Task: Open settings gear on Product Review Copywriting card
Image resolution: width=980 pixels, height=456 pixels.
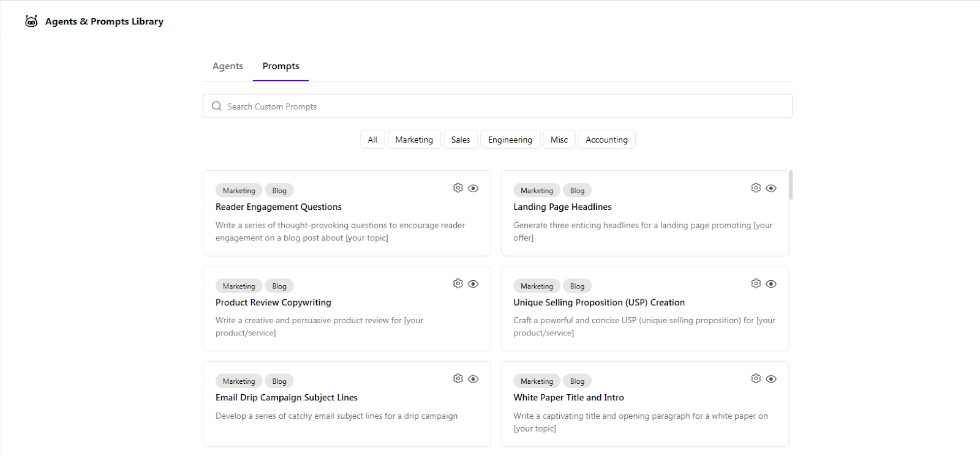Action: (458, 283)
